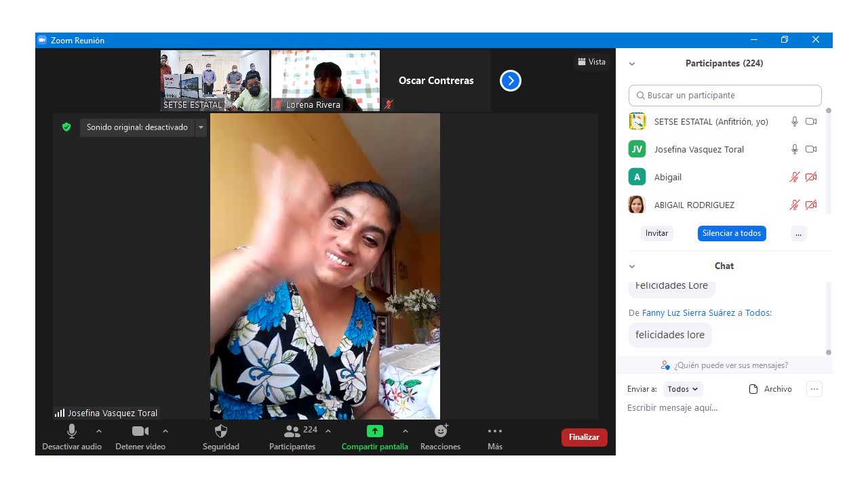Click Josefina Vasquez Toral's camera icon in list
The image size is (868, 488).
(x=811, y=149)
